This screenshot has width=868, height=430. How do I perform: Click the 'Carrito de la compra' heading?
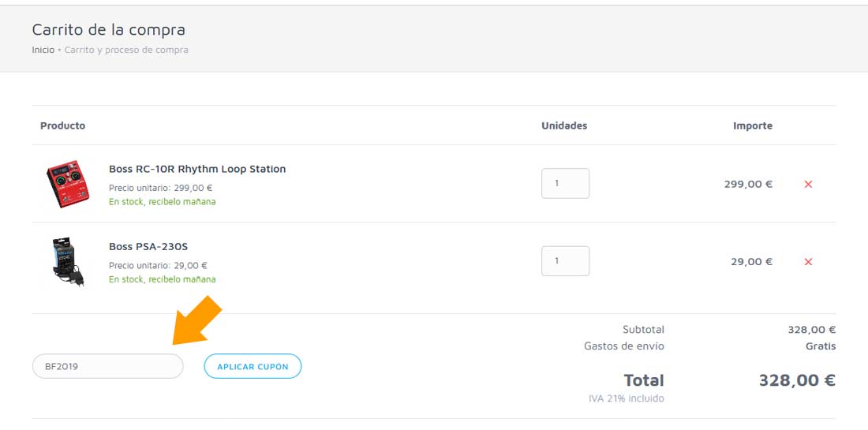(109, 29)
